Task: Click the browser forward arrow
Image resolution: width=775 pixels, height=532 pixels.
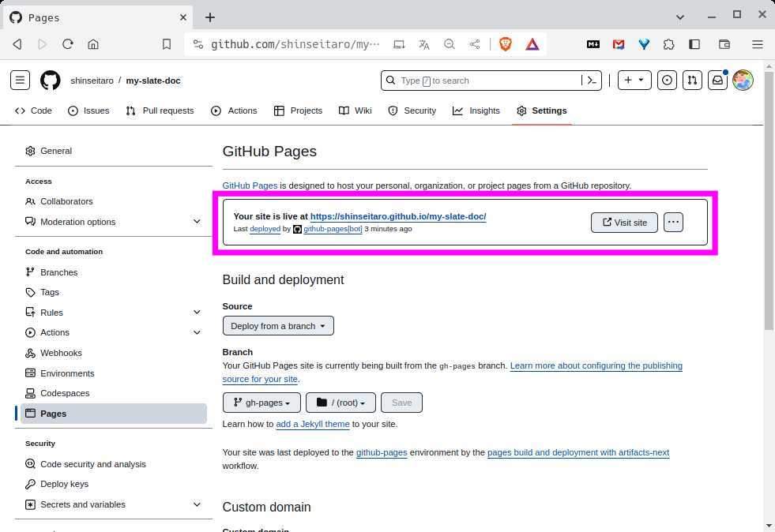Action: 42,44
